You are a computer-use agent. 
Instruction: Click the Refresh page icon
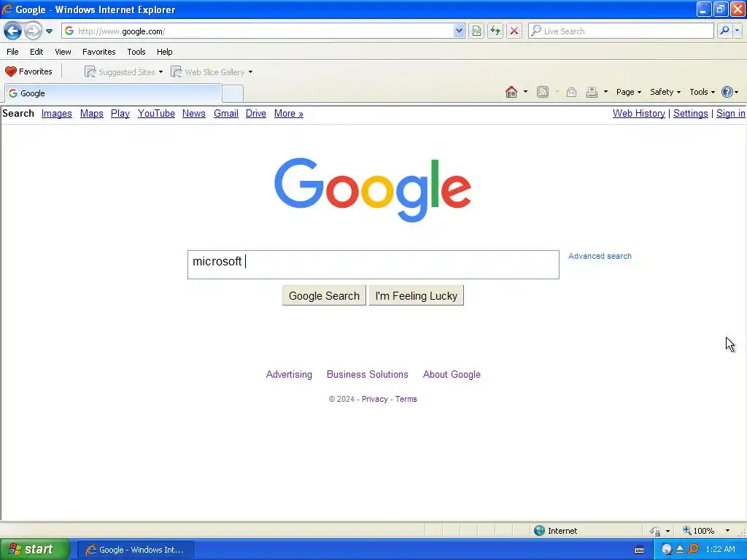495,31
